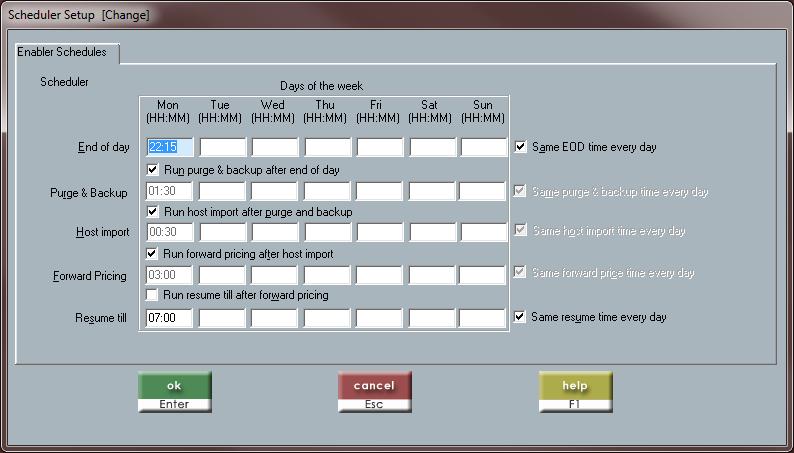Click Forward Pricing Thursday time field
This screenshot has height=453, width=794.
[327, 275]
